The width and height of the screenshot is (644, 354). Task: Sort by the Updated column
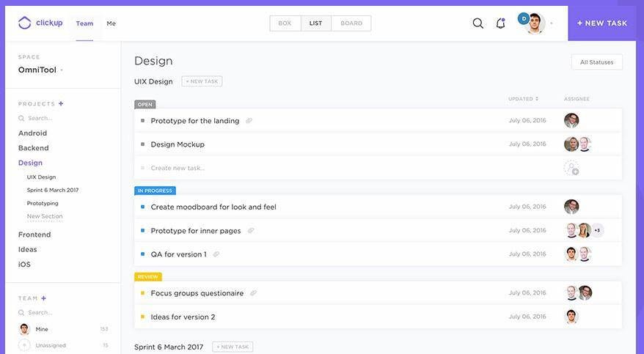point(523,99)
